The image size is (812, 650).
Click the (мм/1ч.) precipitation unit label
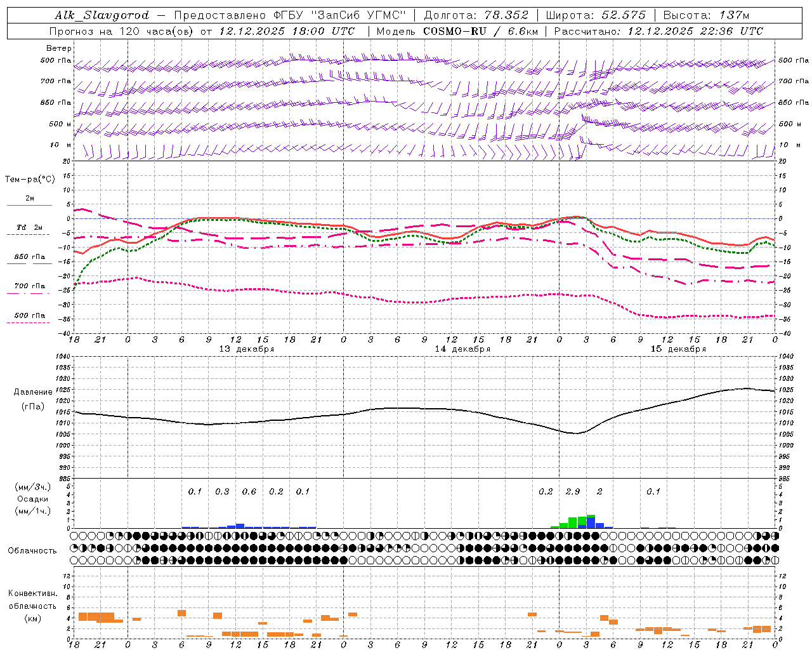32,511
